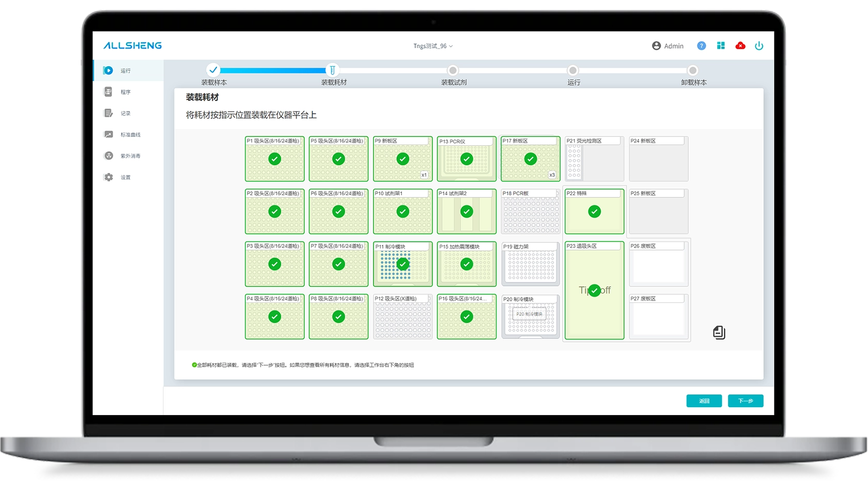Click the red cloud disconnected icon
The width and height of the screenshot is (868, 491).
740,46
